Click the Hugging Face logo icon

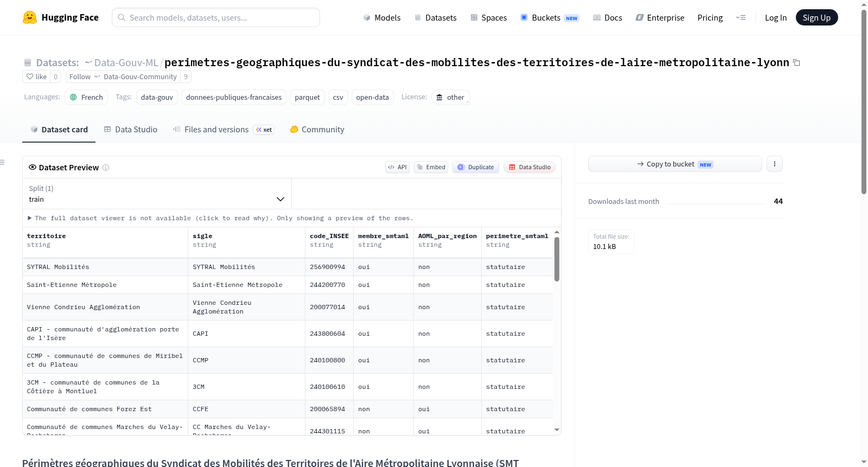click(30, 17)
